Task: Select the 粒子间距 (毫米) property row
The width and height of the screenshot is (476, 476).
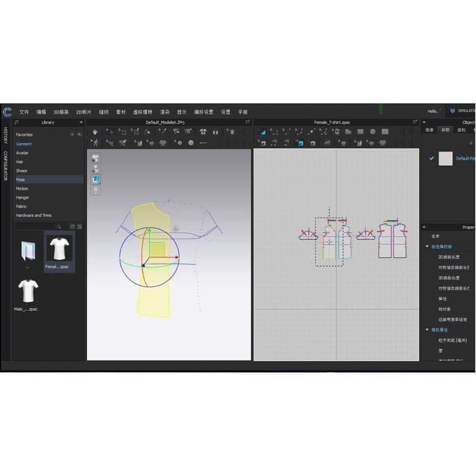Action: [452, 340]
